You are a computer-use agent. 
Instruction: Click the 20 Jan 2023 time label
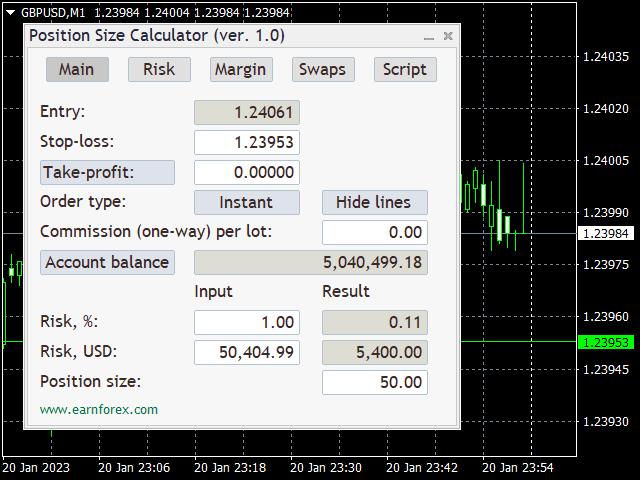[x=36, y=467]
